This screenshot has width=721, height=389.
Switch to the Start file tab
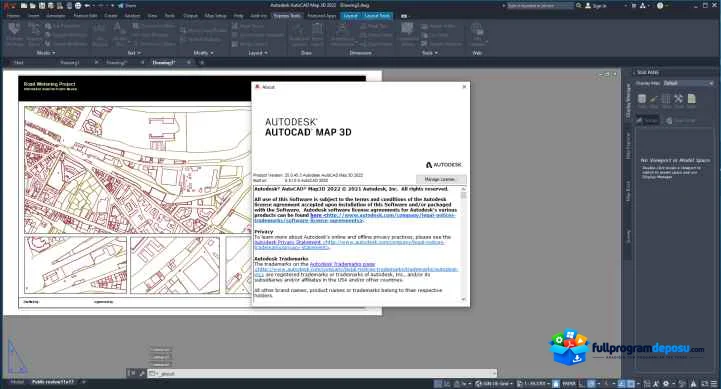point(18,63)
